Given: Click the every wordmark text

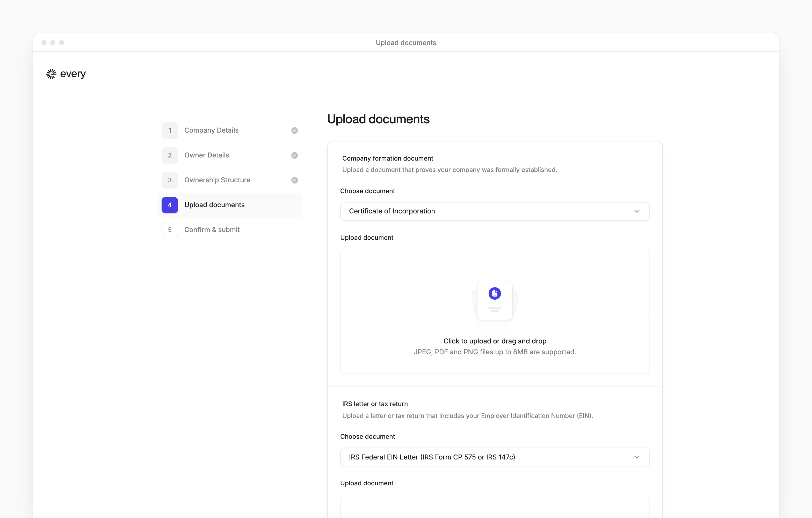Looking at the screenshot, I should pos(73,74).
